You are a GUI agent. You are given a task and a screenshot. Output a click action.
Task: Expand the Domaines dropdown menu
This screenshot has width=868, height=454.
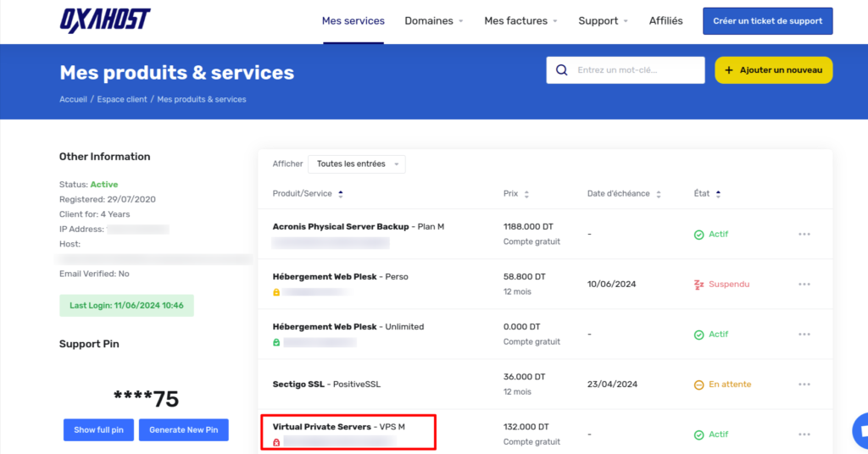tap(434, 21)
